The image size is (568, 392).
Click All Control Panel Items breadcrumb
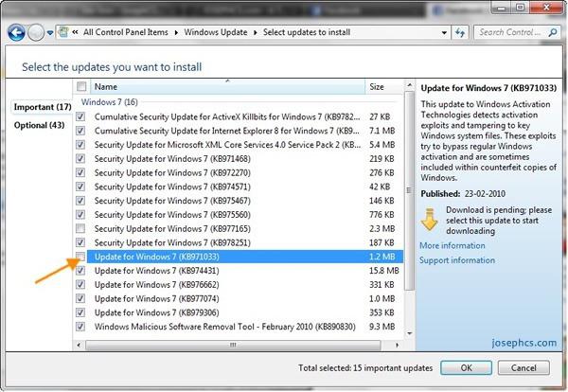(126, 32)
